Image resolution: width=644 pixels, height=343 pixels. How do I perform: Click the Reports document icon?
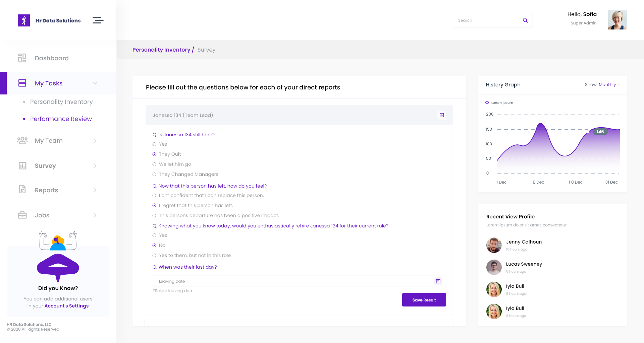tap(22, 190)
